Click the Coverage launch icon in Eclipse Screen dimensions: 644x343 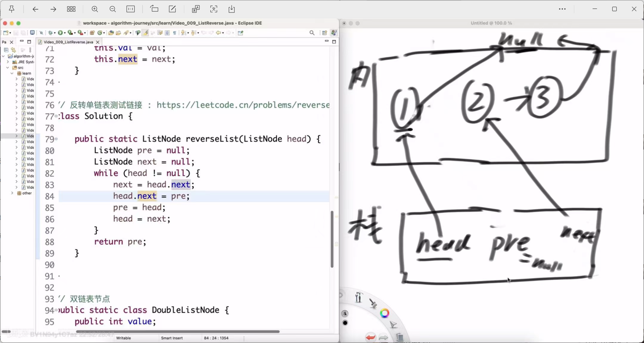(x=70, y=33)
